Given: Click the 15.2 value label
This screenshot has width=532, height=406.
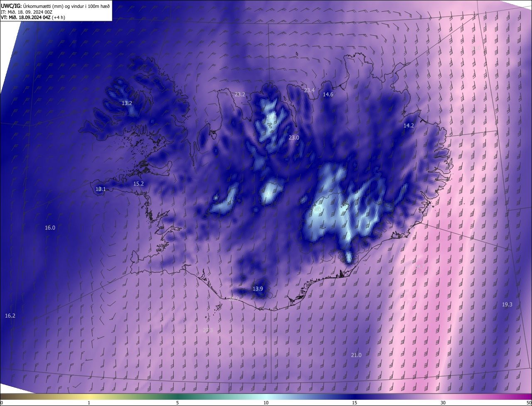Looking at the screenshot, I should click(138, 183).
